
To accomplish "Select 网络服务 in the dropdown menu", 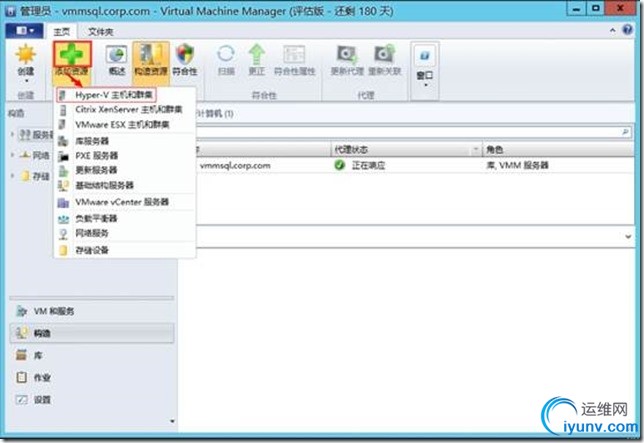I will (124, 233).
